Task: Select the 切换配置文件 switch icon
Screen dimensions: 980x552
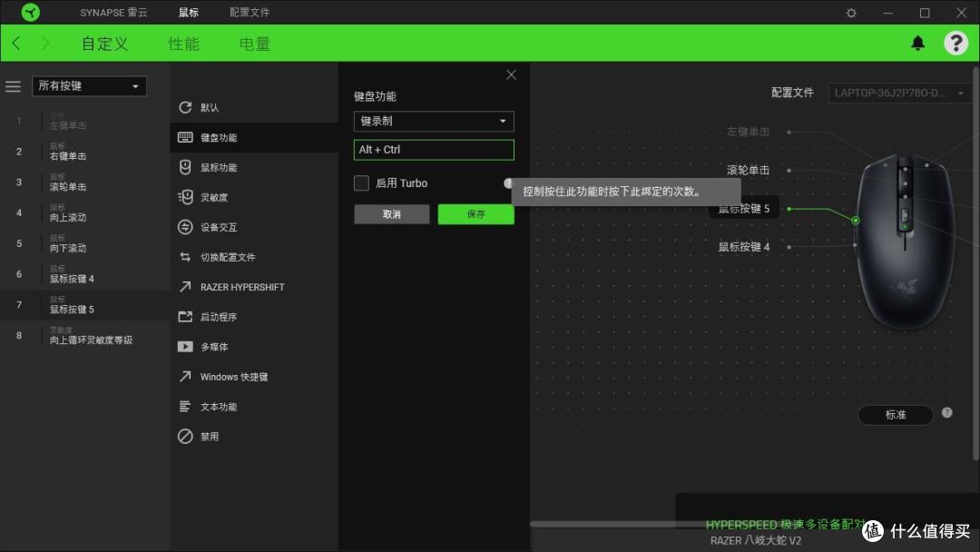Action: pos(185,257)
